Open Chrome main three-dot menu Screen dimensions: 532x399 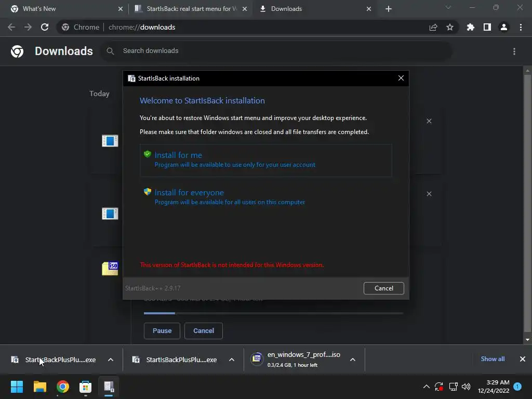[521, 27]
